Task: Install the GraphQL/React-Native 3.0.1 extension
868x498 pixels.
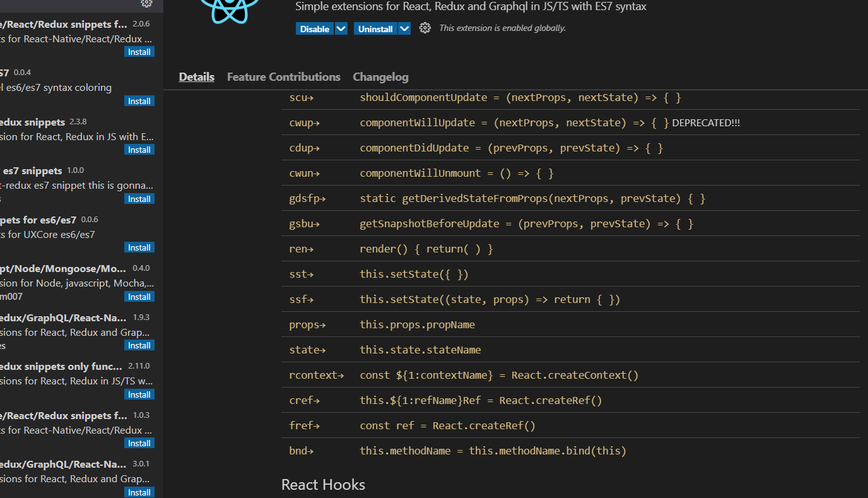Action: [x=139, y=492]
